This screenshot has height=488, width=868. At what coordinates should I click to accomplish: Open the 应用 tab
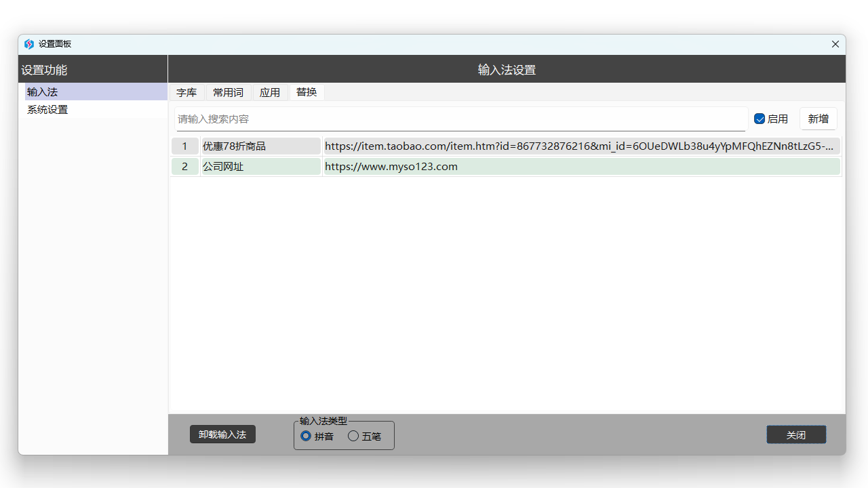pos(270,92)
